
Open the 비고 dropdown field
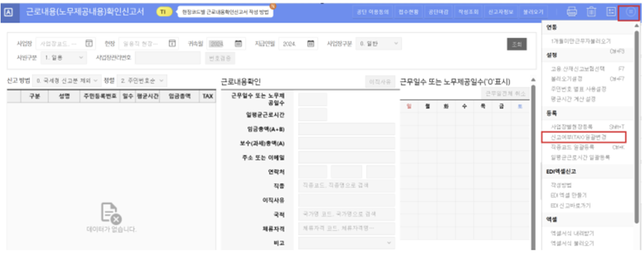click(347, 243)
